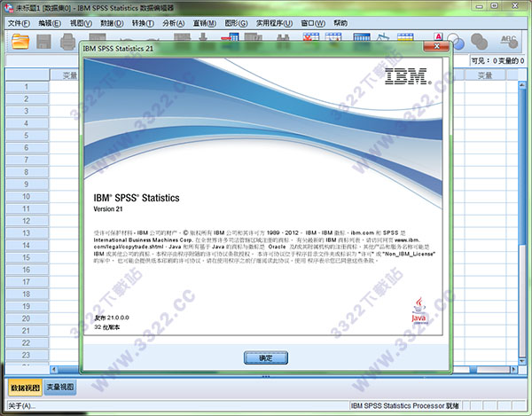Click the 确定 button in the About dialog
Viewport: 532px width, 416px height.
266,358
